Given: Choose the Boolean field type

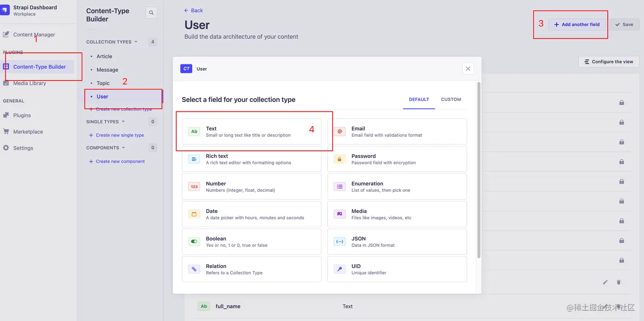Looking at the screenshot, I should pos(251,241).
